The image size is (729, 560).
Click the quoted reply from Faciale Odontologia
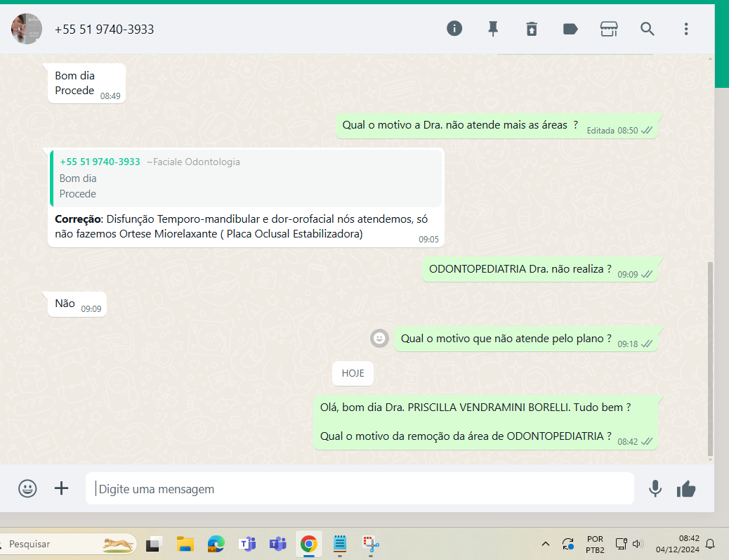tap(247, 178)
